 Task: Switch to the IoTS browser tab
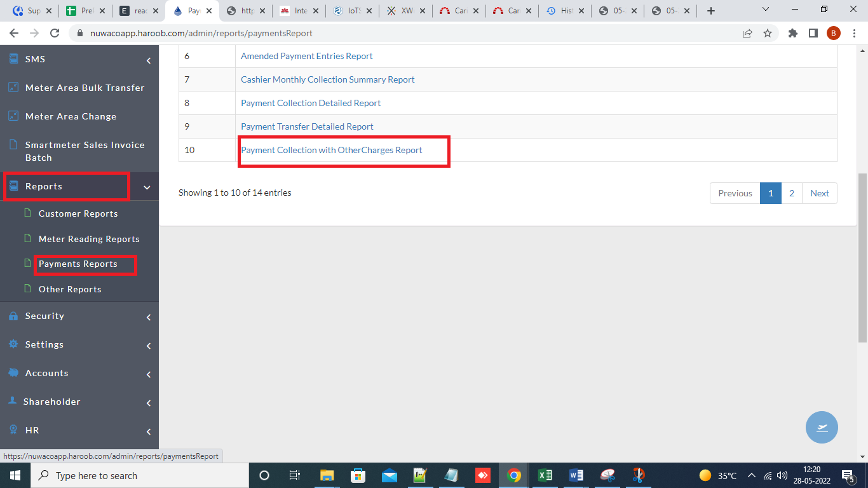pos(352,11)
